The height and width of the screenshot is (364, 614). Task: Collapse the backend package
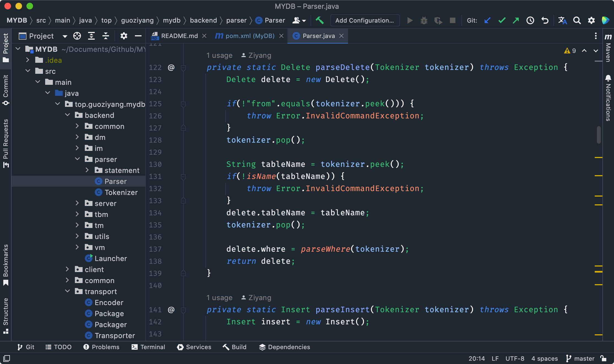(67, 115)
